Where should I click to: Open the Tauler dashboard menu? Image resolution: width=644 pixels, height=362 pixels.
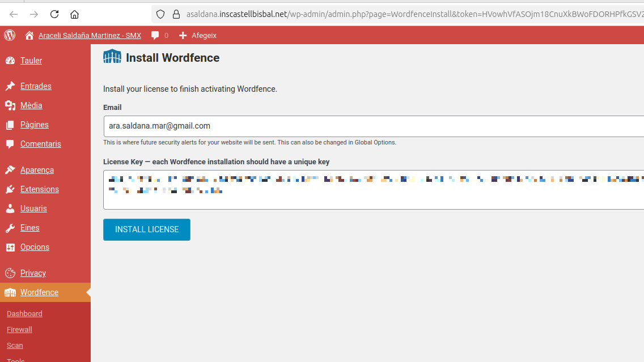(x=31, y=61)
